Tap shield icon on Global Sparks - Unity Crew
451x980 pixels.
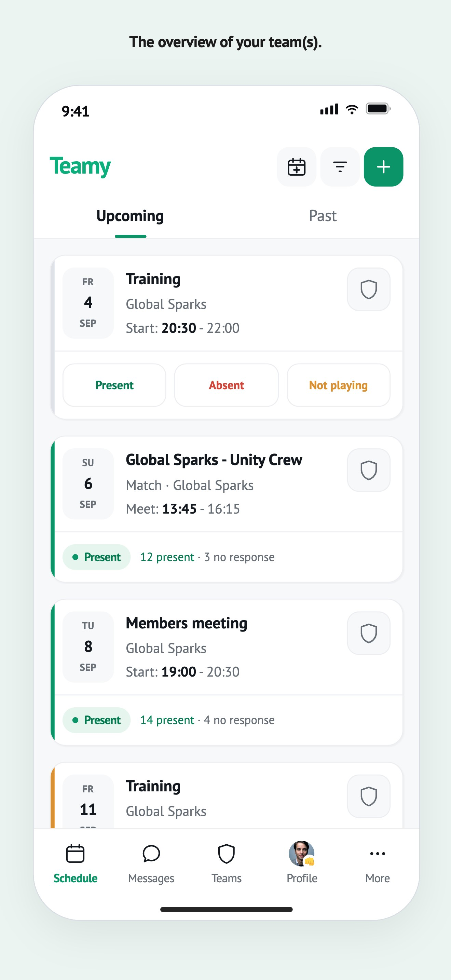pos(368,470)
